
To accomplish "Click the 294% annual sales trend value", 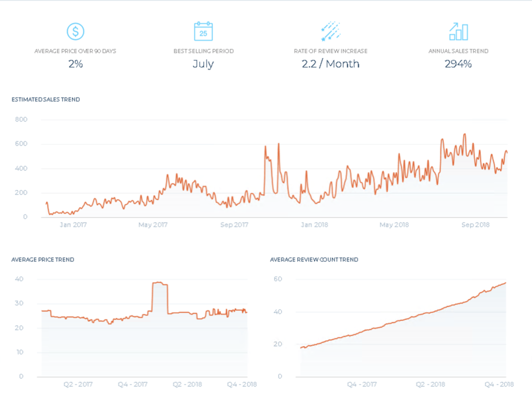I will pyautogui.click(x=458, y=64).
